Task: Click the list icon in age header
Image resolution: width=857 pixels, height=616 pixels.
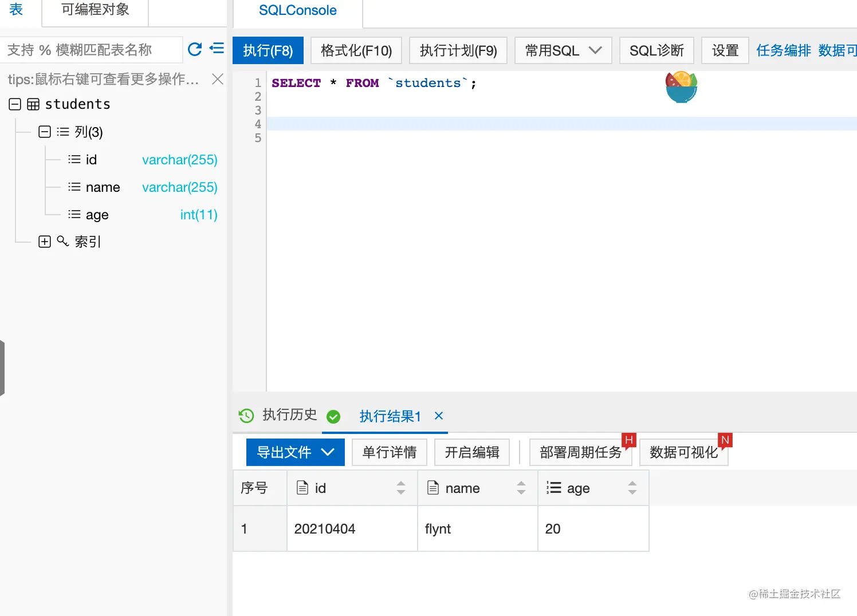Action: click(553, 488)
